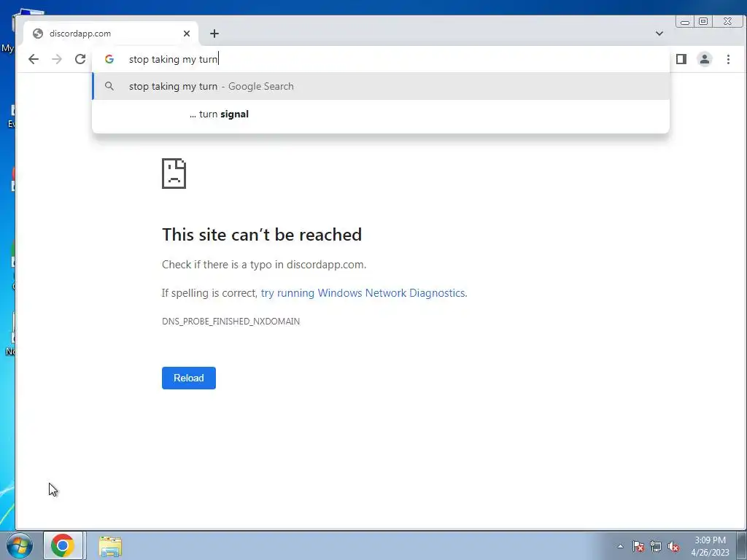This screenshot has width=747, height=560.
Task: Click the Google G icon in address bar
Action: [109, 59]
